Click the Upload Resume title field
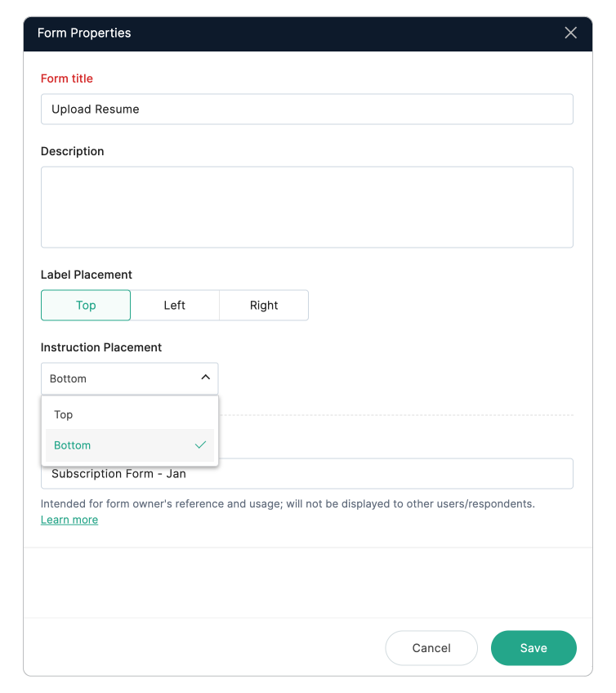This screenshot has height=693, width=616. click(x=307, y=109)
